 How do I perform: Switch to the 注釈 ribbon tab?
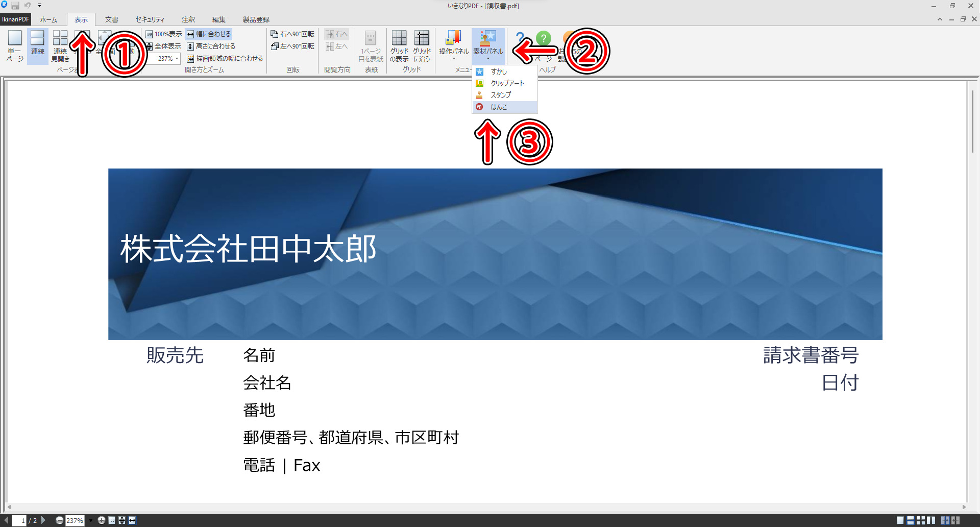(x=188, y=19)
